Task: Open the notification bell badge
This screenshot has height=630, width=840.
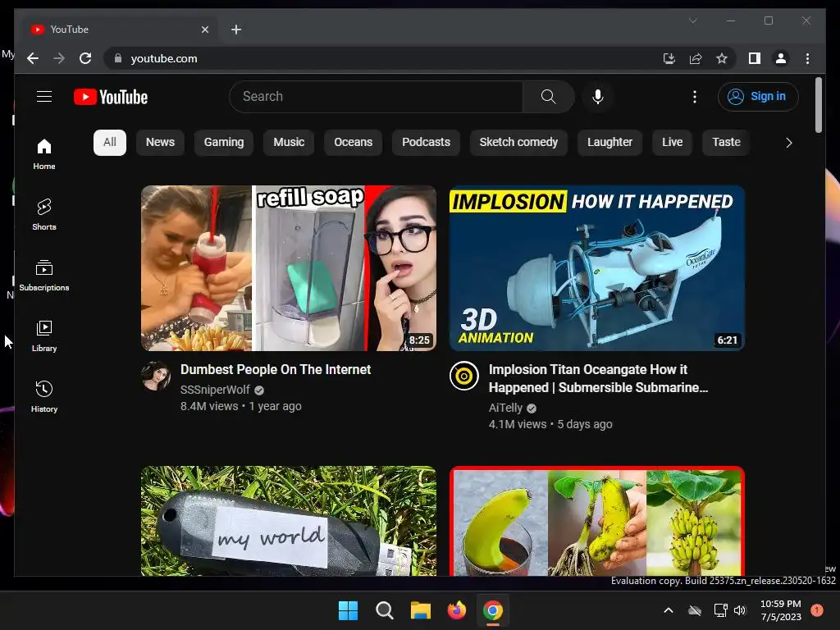Action: [817, 610]
